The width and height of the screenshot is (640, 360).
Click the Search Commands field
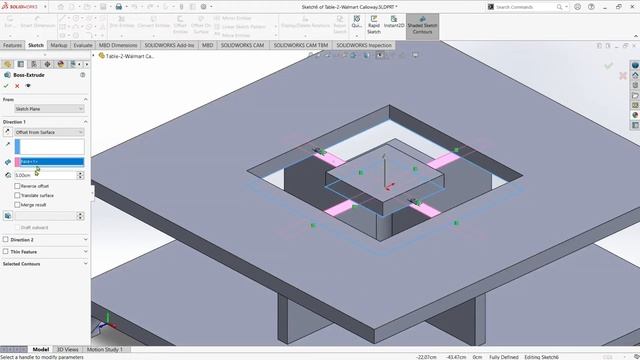click(524, 7)
